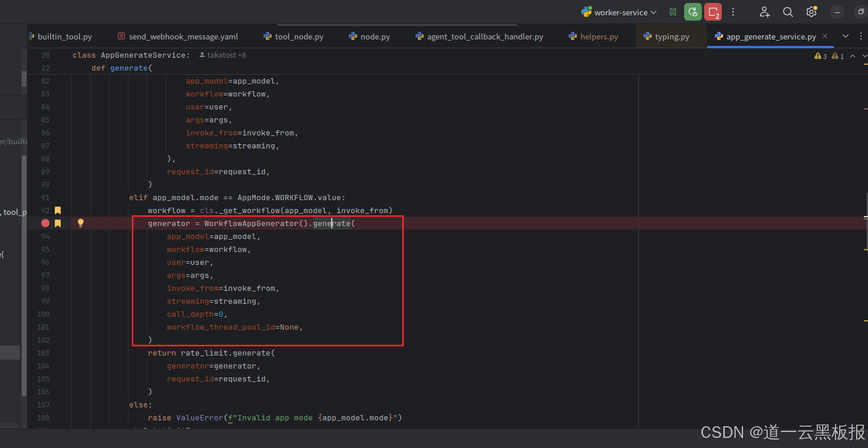The image size is (868, 448).
Task: Start a Code With Me session
Action: coord(764,12)
